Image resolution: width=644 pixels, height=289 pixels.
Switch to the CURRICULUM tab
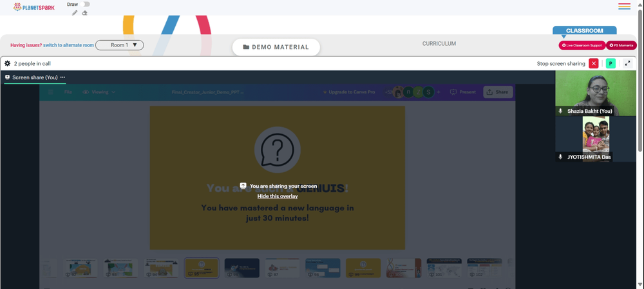[x=439, y=44]
